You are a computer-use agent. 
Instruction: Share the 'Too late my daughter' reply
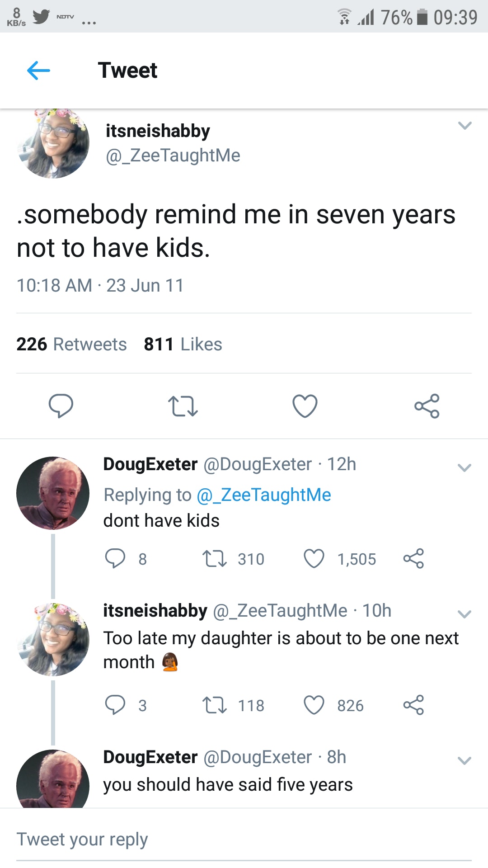(413, 705)
